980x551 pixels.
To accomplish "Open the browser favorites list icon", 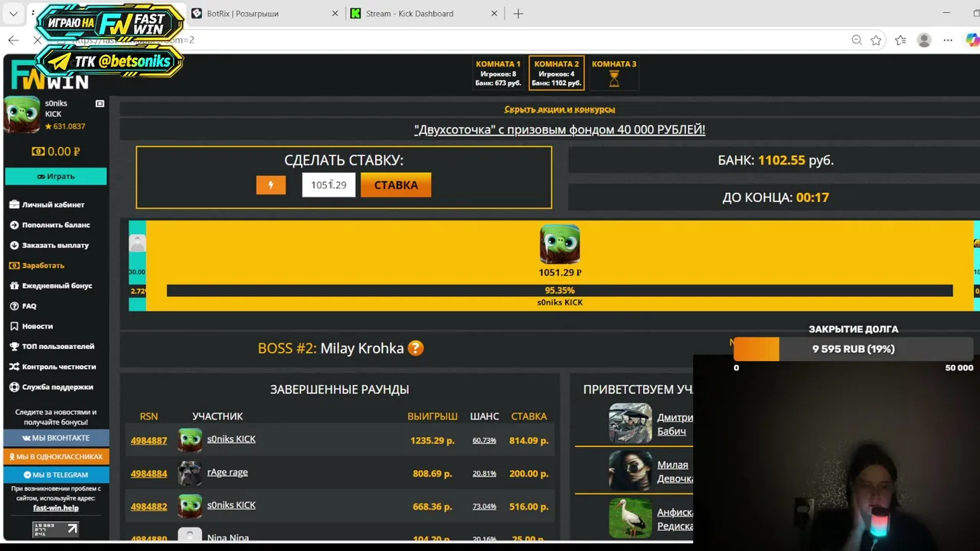I will pyautogui.click(x=900, y=40).
